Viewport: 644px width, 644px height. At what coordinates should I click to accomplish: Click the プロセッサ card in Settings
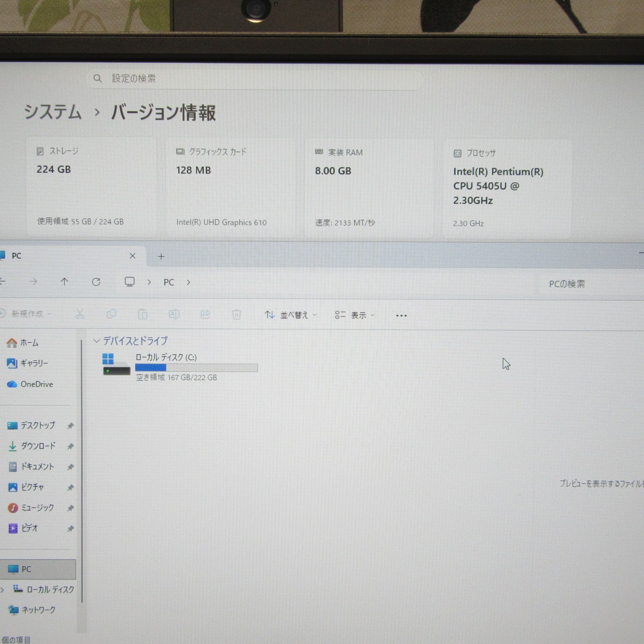tap(507, 189)
